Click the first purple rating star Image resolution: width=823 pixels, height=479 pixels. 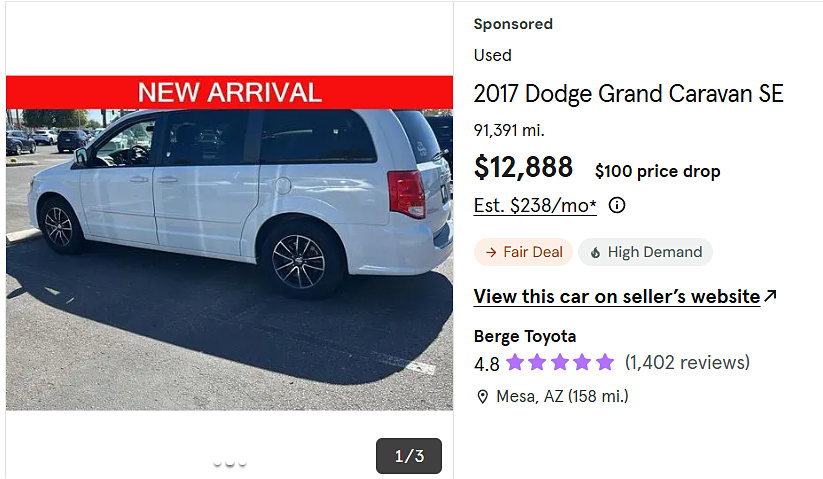(x=515, y=362)
